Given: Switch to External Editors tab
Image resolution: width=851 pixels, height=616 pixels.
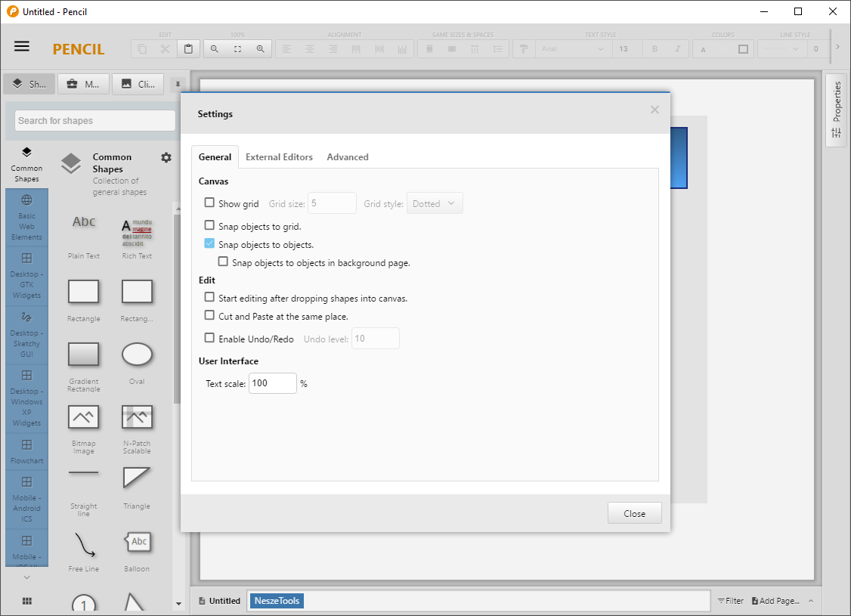Looking at the screenshot, I should point(279,157).
